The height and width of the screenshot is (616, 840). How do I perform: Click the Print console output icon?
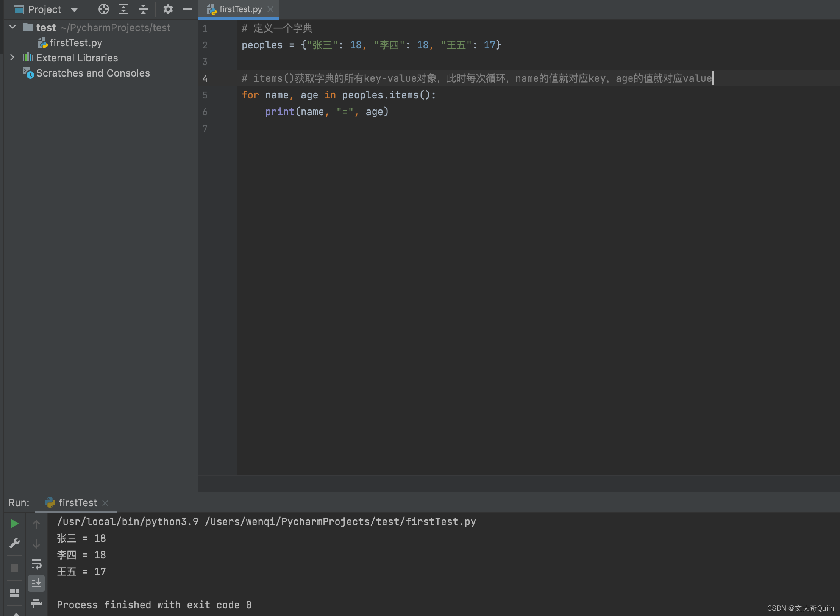(x=36, y=603)
